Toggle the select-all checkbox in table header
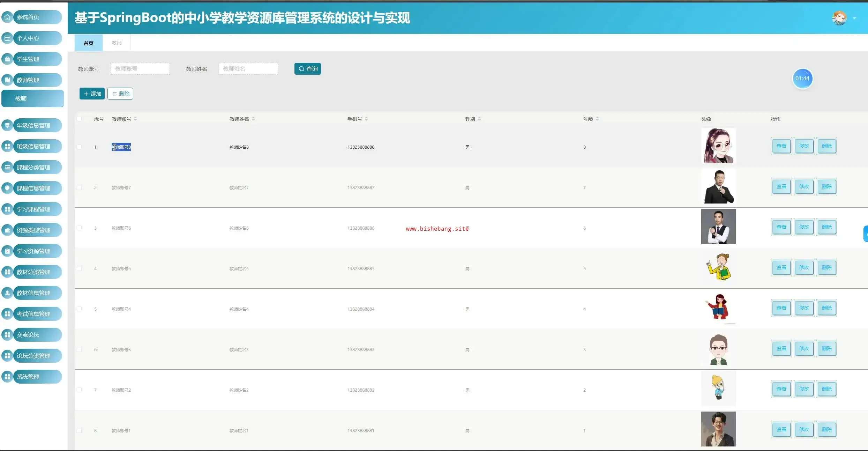The image size is (868, 451). point(80,119)
